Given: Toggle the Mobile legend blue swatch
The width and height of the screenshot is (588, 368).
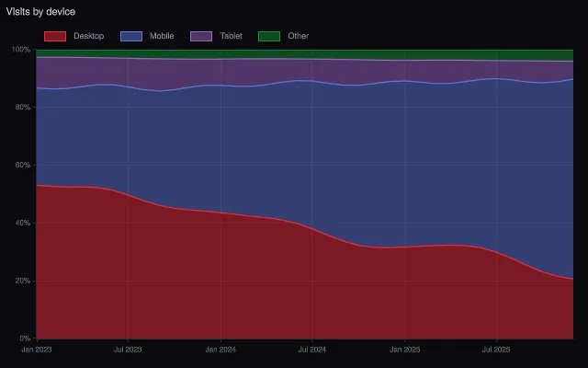Looking at the screenshot, I should [x=131, y=36].
